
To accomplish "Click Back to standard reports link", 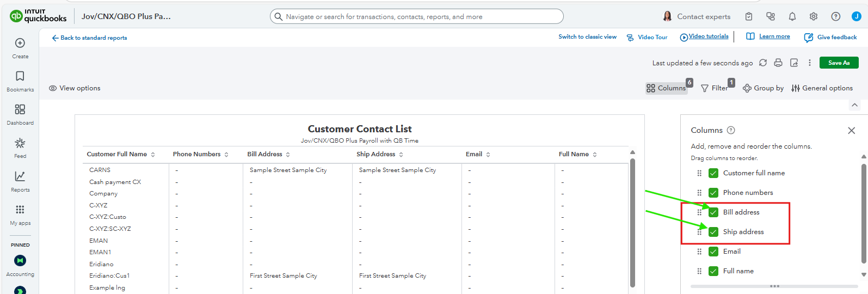I will (x=90, y=38).
